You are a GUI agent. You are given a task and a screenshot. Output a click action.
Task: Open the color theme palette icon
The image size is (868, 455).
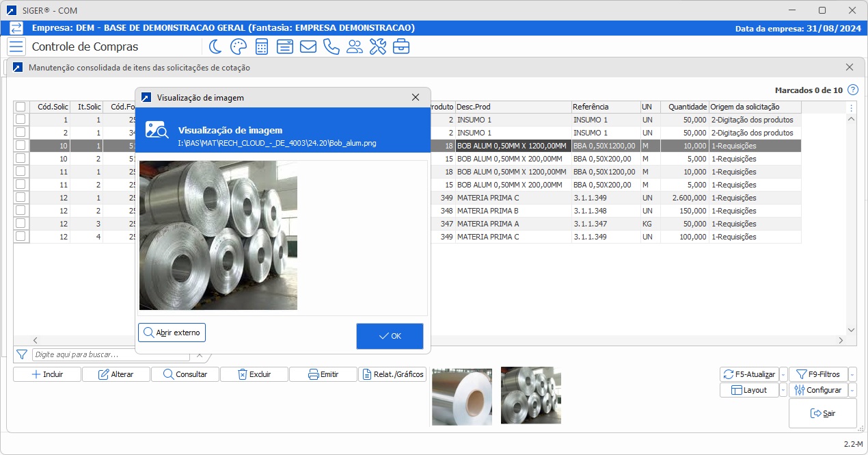[238, 47]
